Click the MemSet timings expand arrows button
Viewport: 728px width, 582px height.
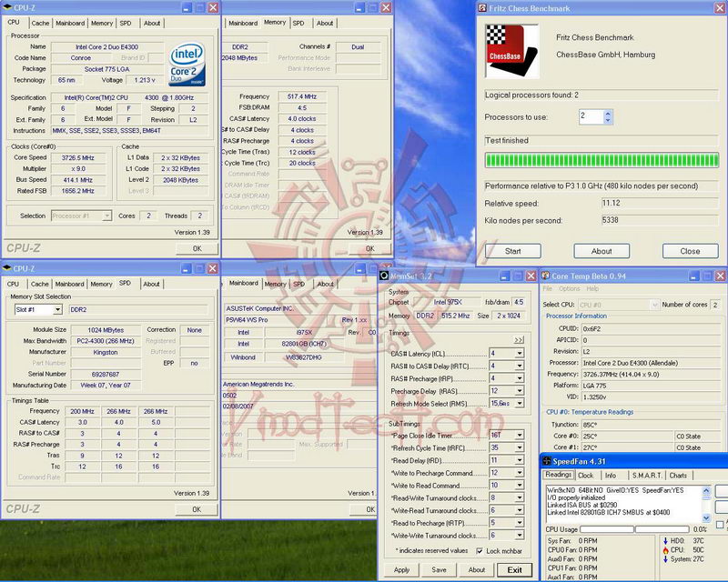[519, 340]
